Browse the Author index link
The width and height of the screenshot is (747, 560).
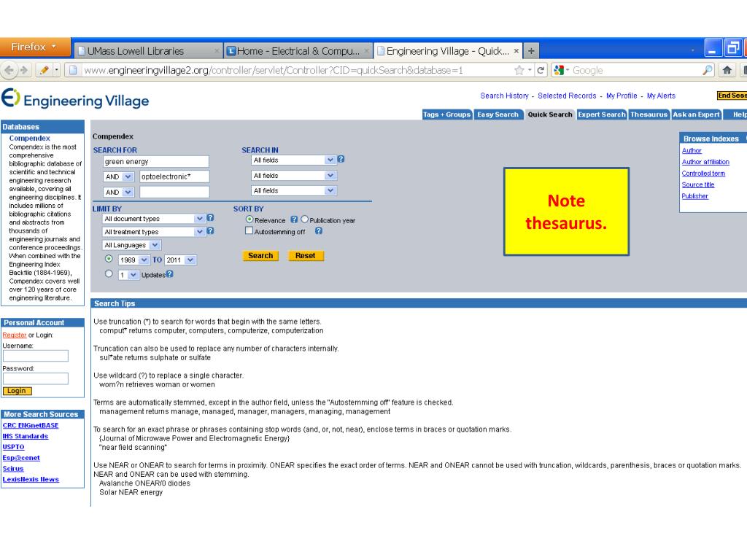tap(692, 150)
